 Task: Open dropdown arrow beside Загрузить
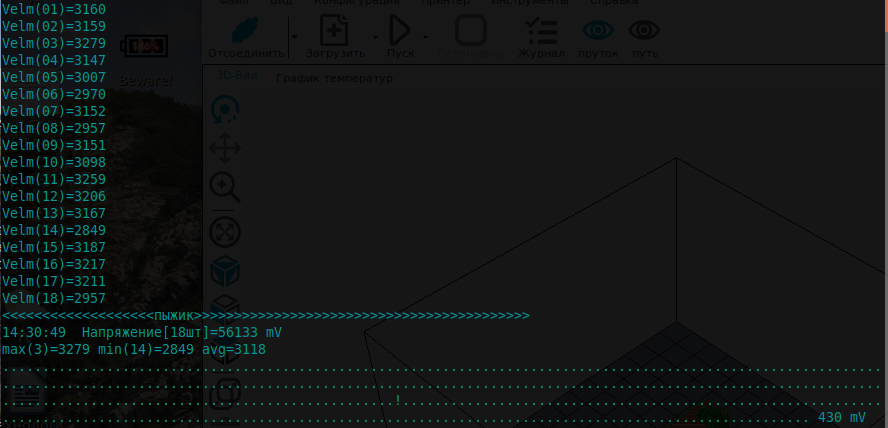pos(375,37)
